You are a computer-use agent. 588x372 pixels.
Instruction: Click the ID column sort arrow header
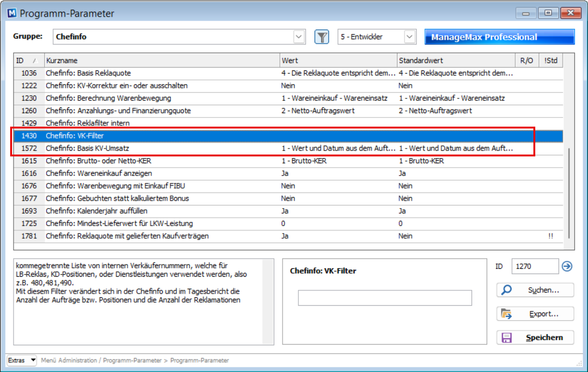pyautogui.click(x=29, y=60)
